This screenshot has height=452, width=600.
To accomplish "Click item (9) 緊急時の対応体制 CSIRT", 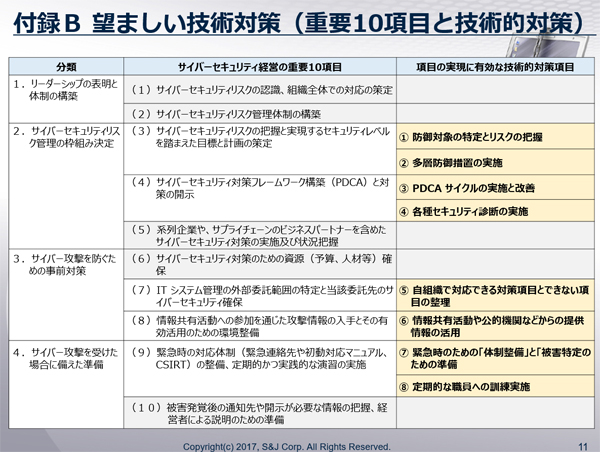I will click(x=260, y=369).
